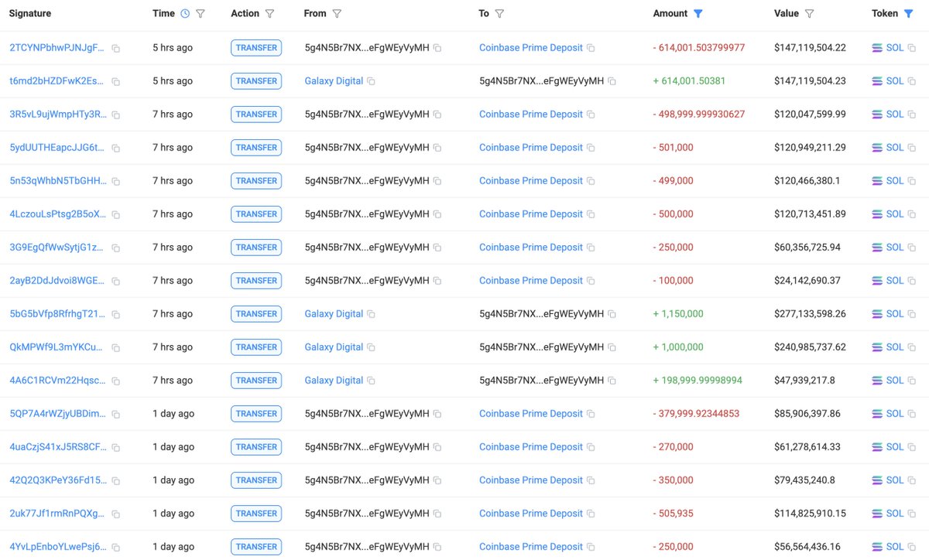Copy signature 4YvLpEnboYLwePsj6
This screenshot has width=929, height=560.
pos(115,547)
